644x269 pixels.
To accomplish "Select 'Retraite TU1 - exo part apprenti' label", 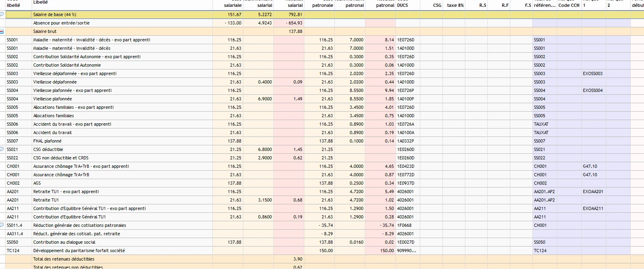I will [x=66, y=192].
